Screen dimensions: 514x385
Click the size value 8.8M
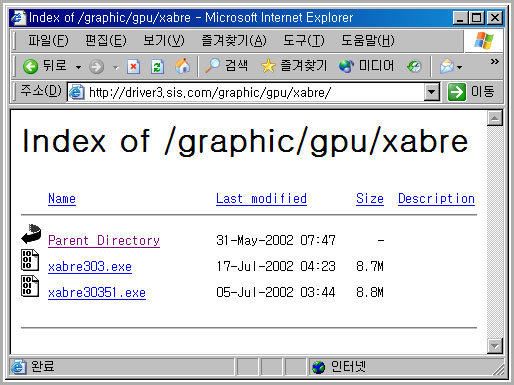pos(370,293)
